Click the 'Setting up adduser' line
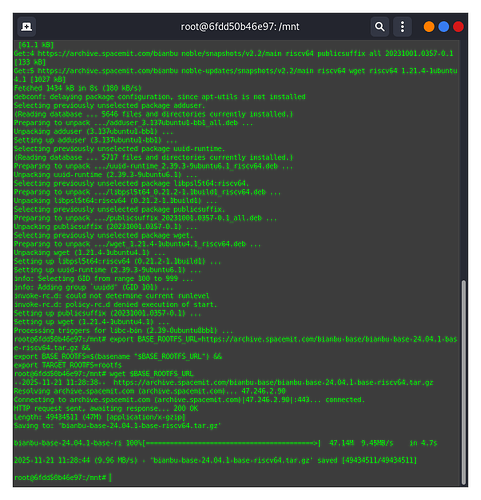 point(95,140)
